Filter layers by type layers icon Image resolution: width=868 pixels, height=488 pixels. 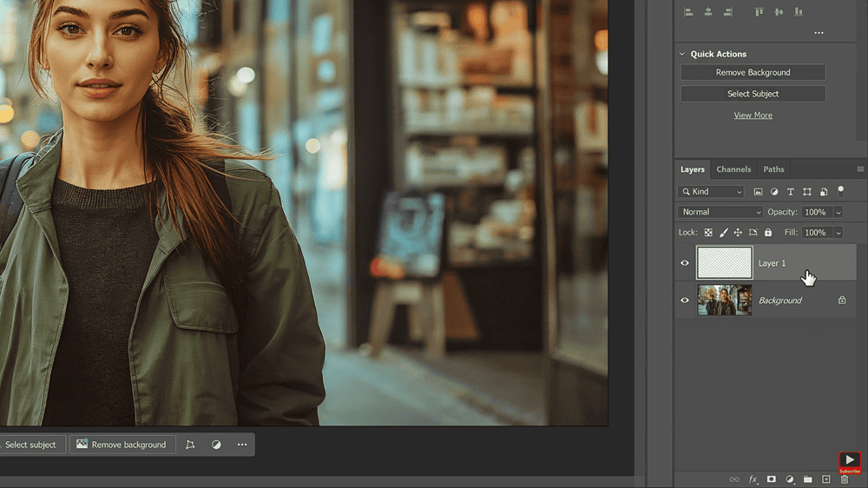pyautogui.click(x=791, y=192)
